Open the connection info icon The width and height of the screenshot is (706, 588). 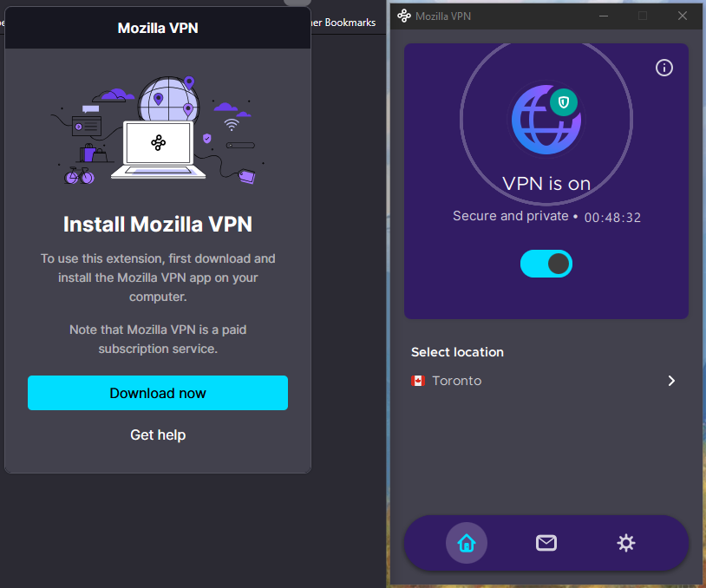point(664,68)
